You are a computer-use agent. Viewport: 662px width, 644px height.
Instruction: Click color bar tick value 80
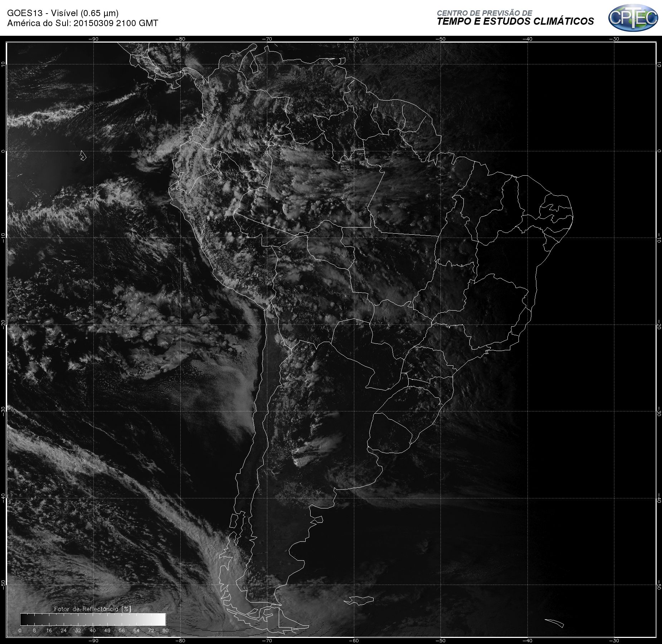(x=165, y=630)
